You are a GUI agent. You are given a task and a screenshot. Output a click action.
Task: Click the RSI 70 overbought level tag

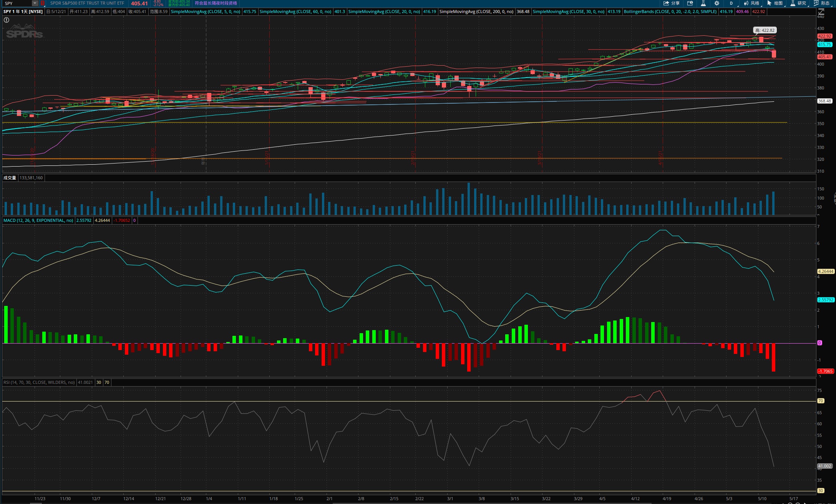tap(821, 401)
